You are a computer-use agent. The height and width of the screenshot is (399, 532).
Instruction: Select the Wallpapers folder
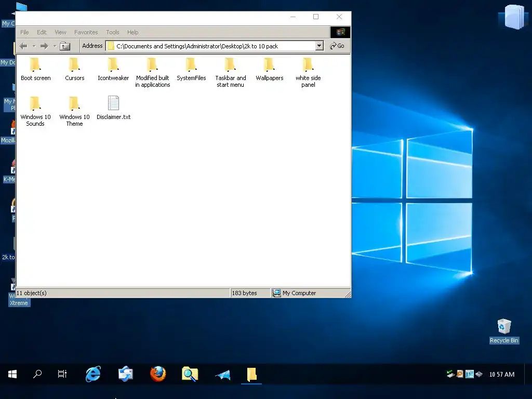click(x=270, y=70)
